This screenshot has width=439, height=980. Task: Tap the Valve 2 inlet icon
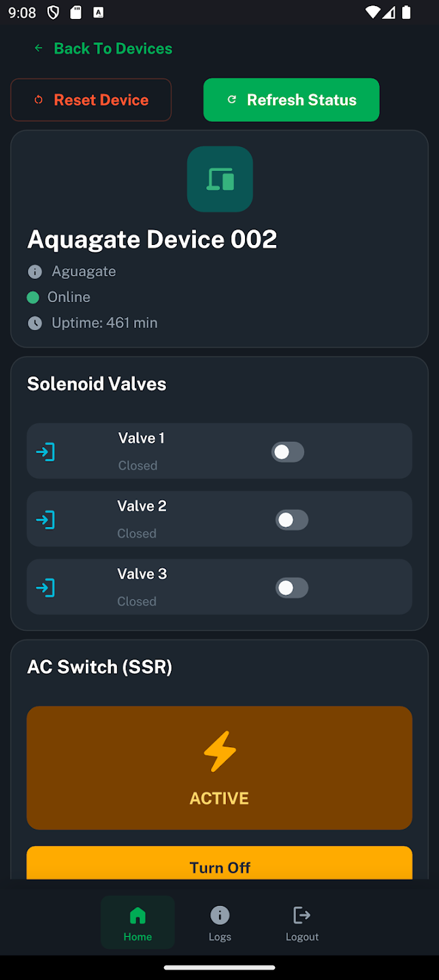tap(45, 519)
